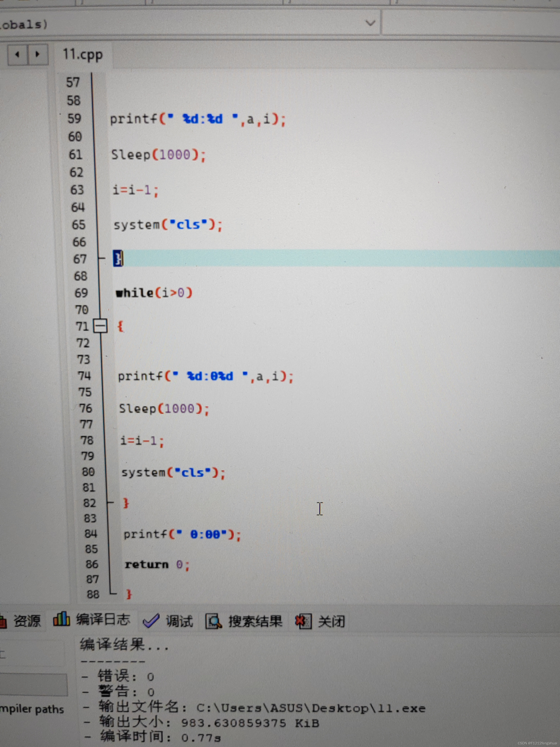Click the printf 0:00 line 84

(x=182, y=534)
